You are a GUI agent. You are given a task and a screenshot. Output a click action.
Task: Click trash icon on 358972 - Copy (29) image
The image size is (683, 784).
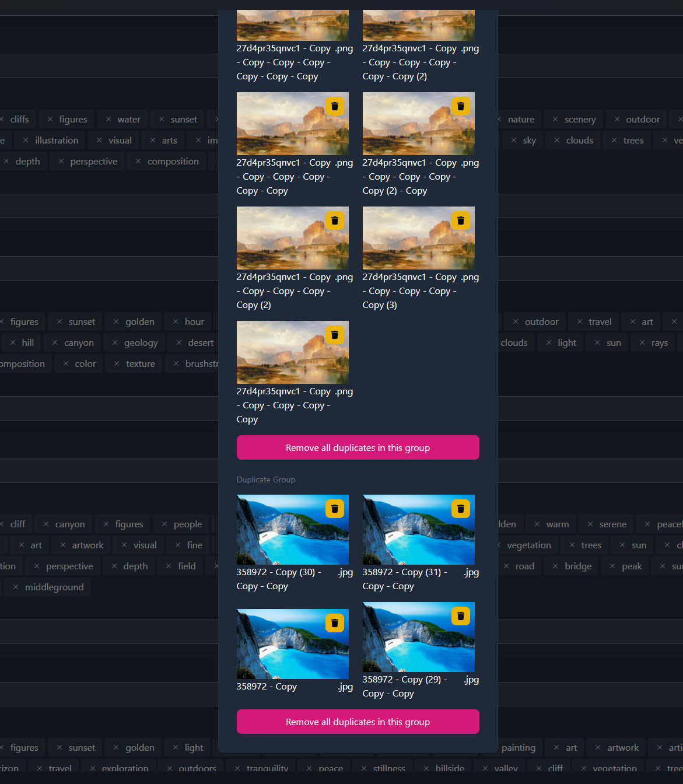(x=461, y=616)
